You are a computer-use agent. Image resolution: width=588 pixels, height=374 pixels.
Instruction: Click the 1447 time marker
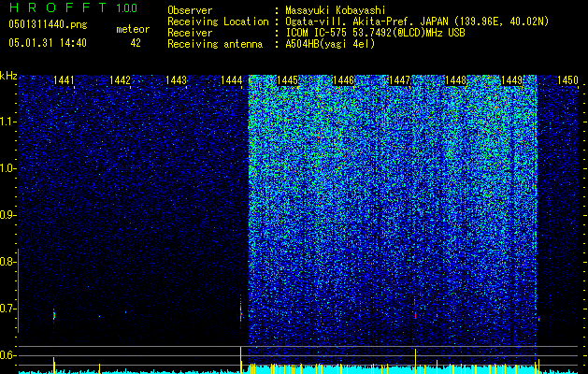tap(400, 80)
